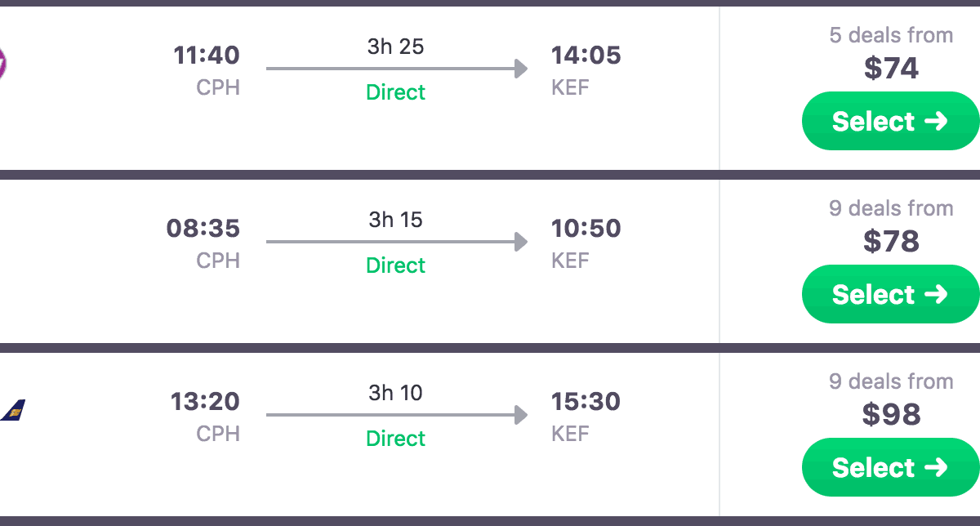Click the Direct label on the 3h 25 flight
980x526 pixels.
[396, 92]
